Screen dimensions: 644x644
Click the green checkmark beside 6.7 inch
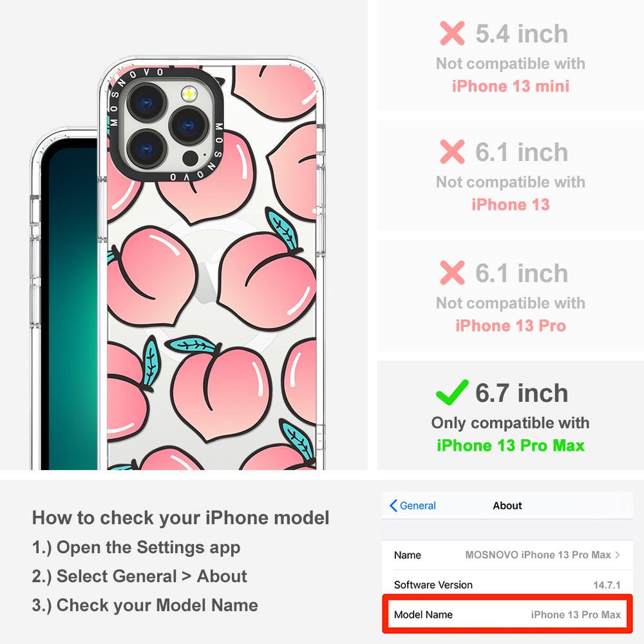click(x=452, y=392)
